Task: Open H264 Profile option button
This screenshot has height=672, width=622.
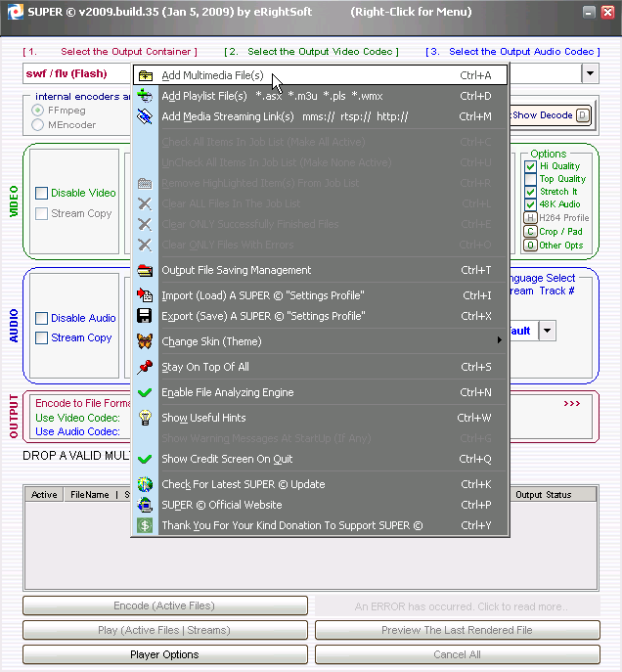Action: (x=530, y=218)
